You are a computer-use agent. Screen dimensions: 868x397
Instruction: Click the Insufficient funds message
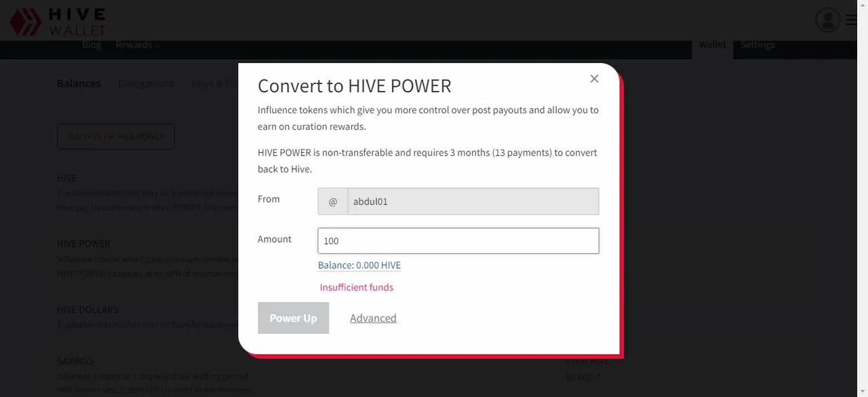[x=357, y=288]
